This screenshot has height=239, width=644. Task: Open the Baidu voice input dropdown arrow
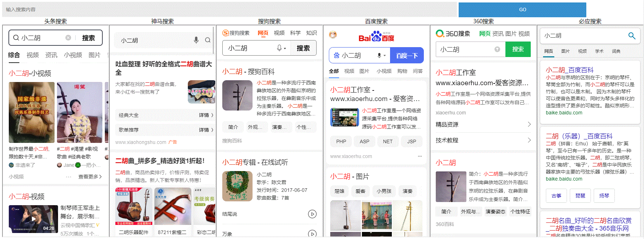click(x=385, y=56)
